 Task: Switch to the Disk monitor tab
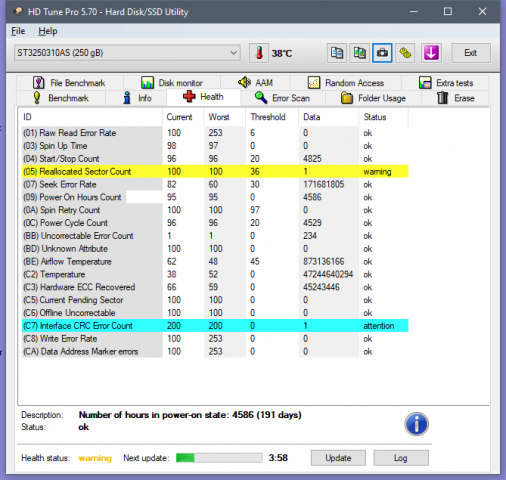(x=172, y=83)
